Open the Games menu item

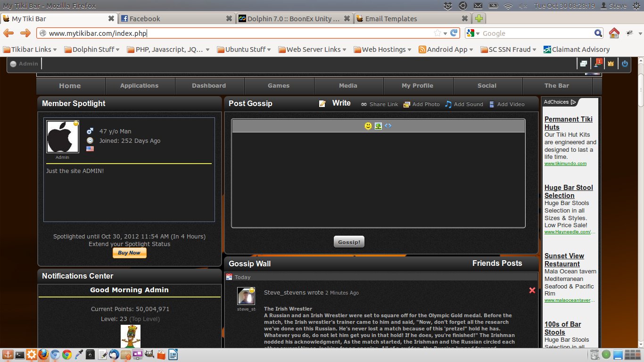pyautogui.click(x=279, y=86)
